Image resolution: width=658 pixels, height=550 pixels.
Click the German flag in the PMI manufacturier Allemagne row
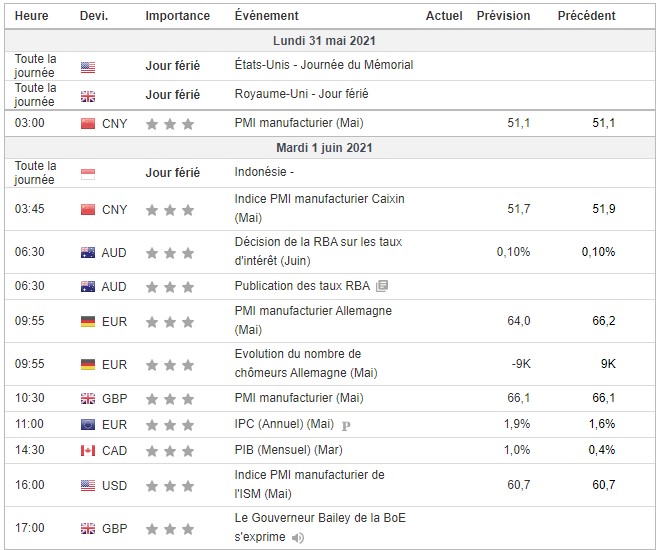tap(88, 322)
